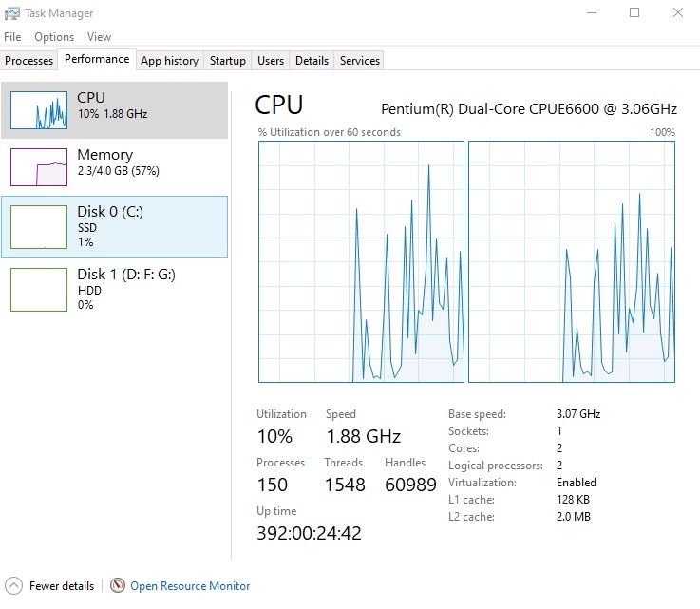Click the CPU mini graph thumbnail

(x=39, y=110)
